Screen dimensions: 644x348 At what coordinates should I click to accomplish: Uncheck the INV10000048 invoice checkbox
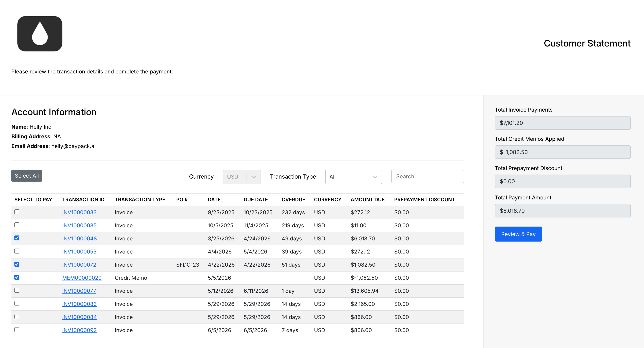[17, 238]
